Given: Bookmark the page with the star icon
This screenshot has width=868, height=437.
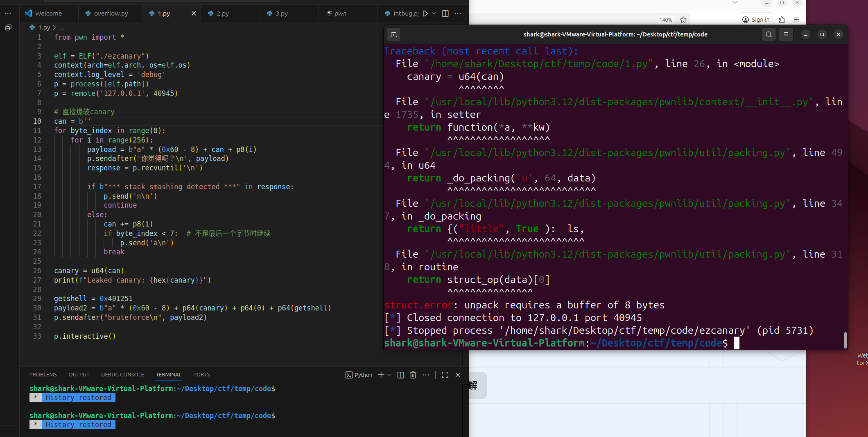Looking at the screenshot, I should (683, 20).
